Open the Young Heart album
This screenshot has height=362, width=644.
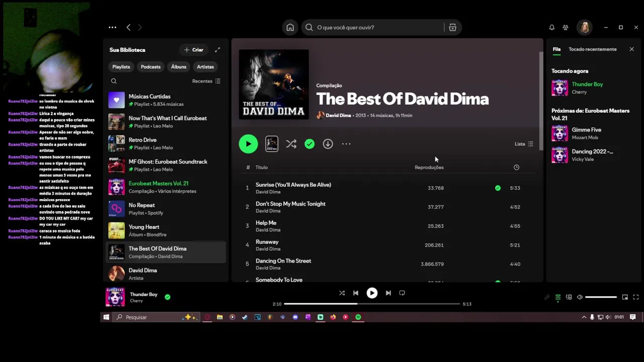(166, 230)
